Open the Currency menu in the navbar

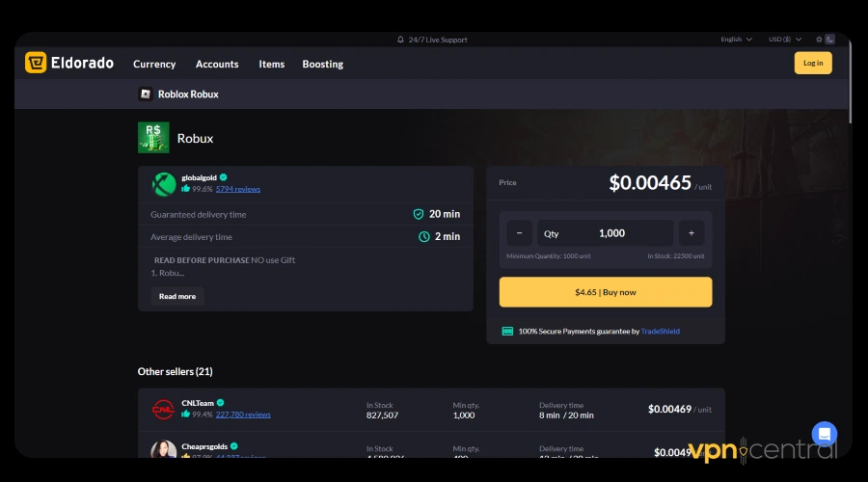(154, 64)
